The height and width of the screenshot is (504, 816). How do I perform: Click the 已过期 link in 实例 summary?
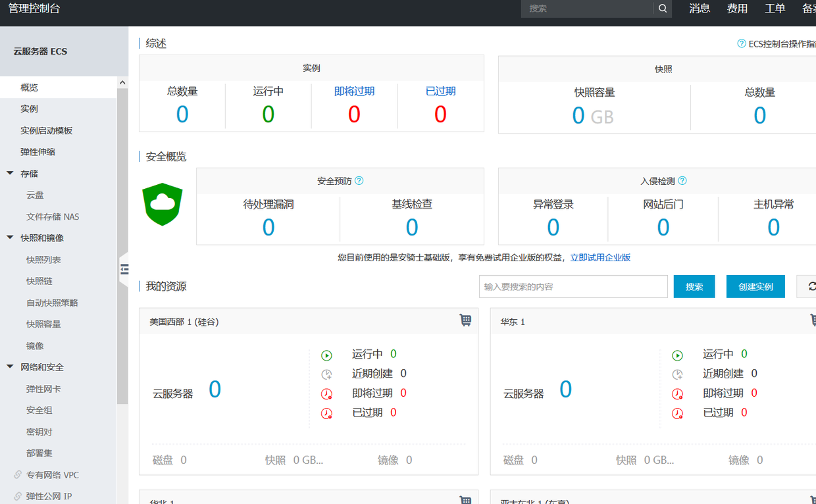point(440,91)
